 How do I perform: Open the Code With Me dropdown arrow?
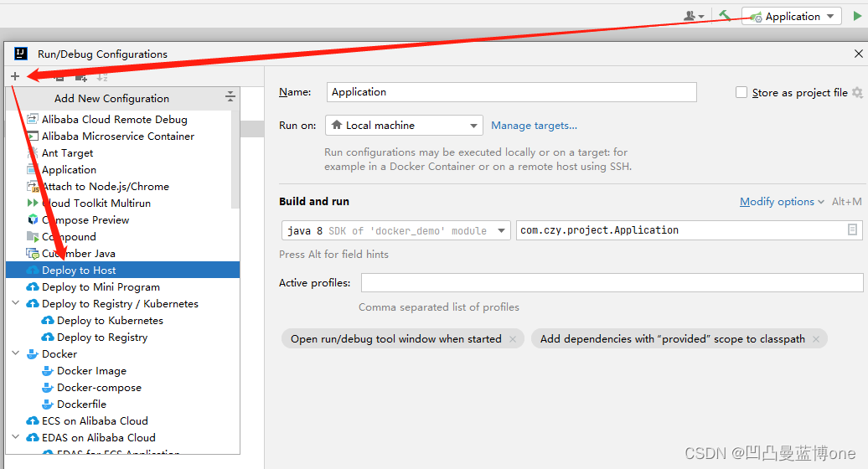point(701,17)
